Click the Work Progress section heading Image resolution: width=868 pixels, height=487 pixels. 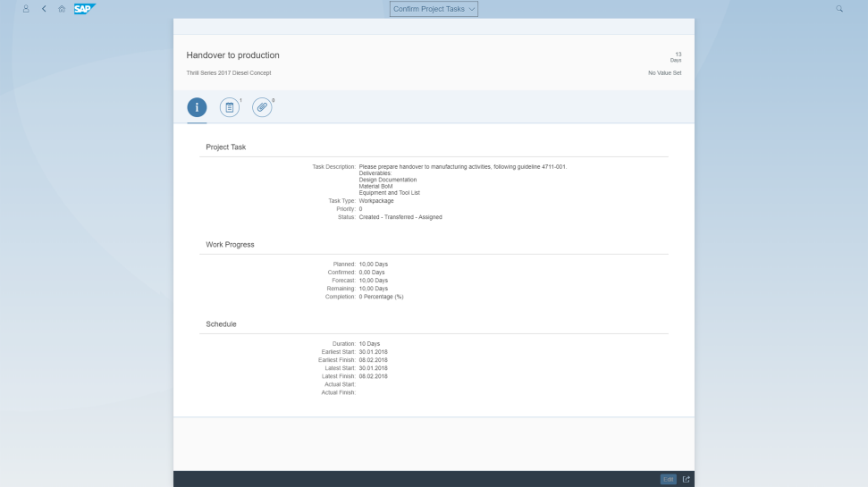click(230, 245)
